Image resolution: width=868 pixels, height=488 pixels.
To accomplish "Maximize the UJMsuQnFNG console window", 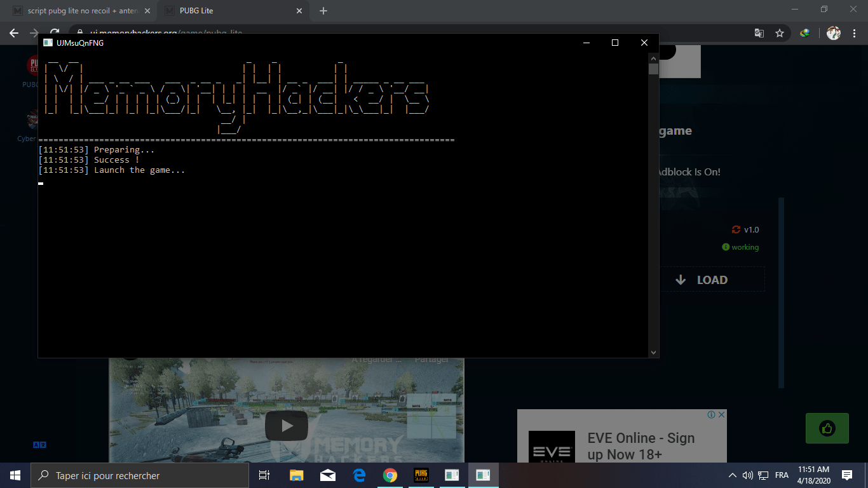I will pyautogui.click(x=615, y=43).
